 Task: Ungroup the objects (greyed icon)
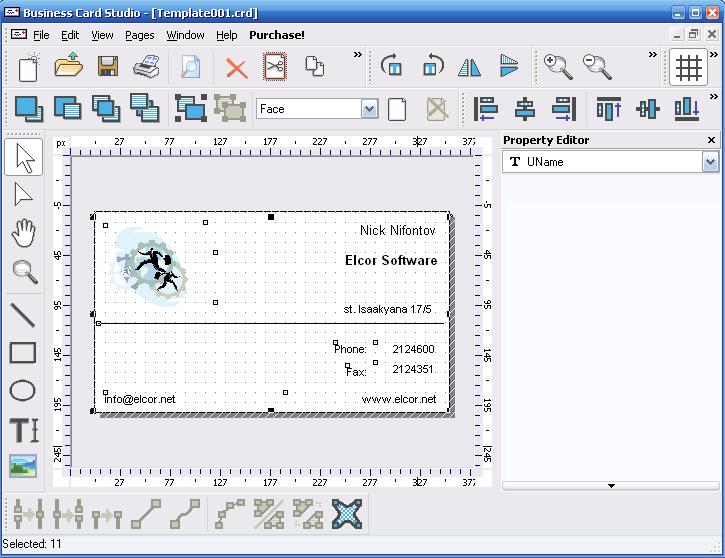click(230, 108)
